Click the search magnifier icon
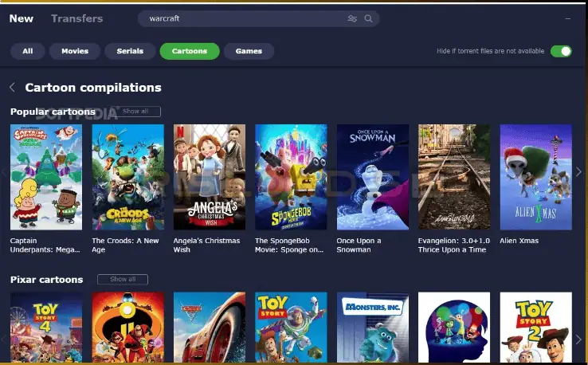This screenshot has width=588, height=365. point(368,18)
